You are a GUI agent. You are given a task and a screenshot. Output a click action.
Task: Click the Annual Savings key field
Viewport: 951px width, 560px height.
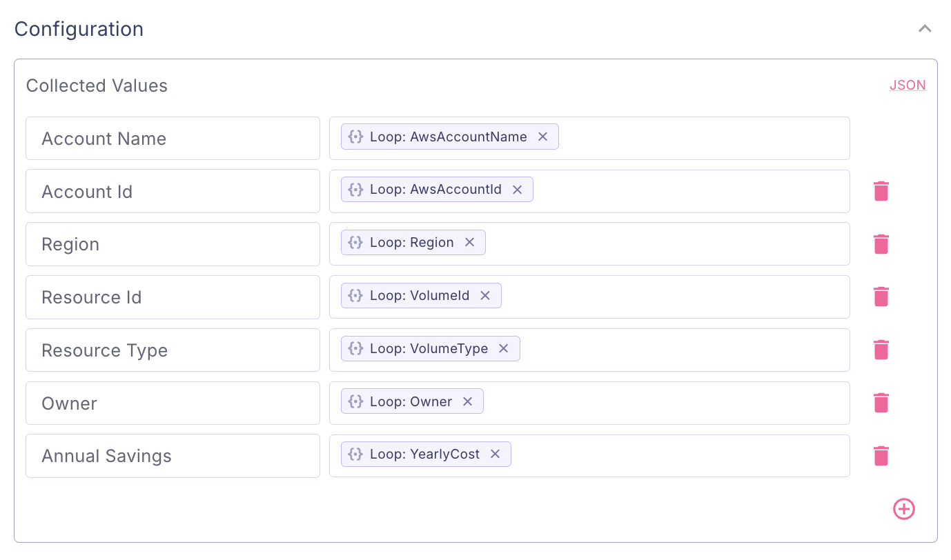click(173, 456)
